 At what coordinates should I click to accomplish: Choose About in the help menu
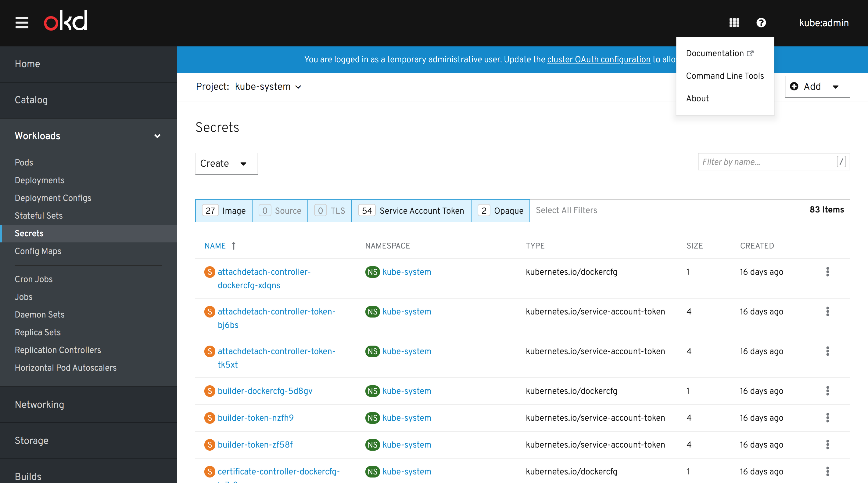[x=697, y=99]
